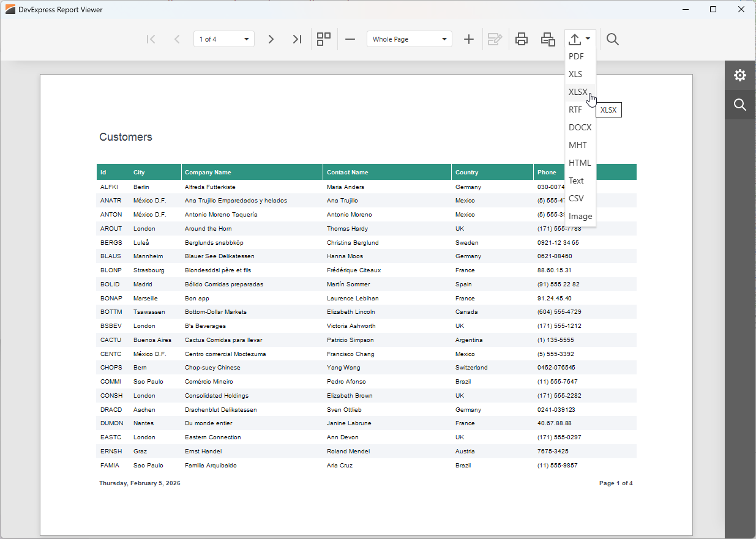
Task: Click the Export document icon
Action: [x=576, y=39]
